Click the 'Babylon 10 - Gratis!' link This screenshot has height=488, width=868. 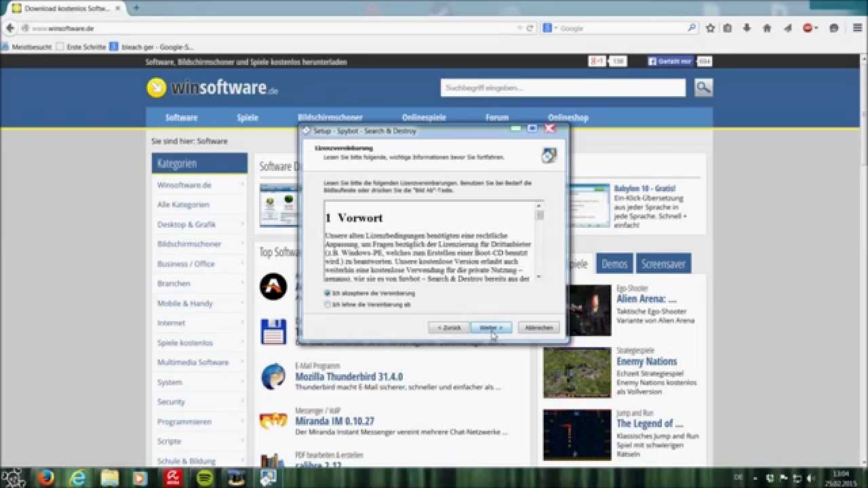tap(645, 188)
